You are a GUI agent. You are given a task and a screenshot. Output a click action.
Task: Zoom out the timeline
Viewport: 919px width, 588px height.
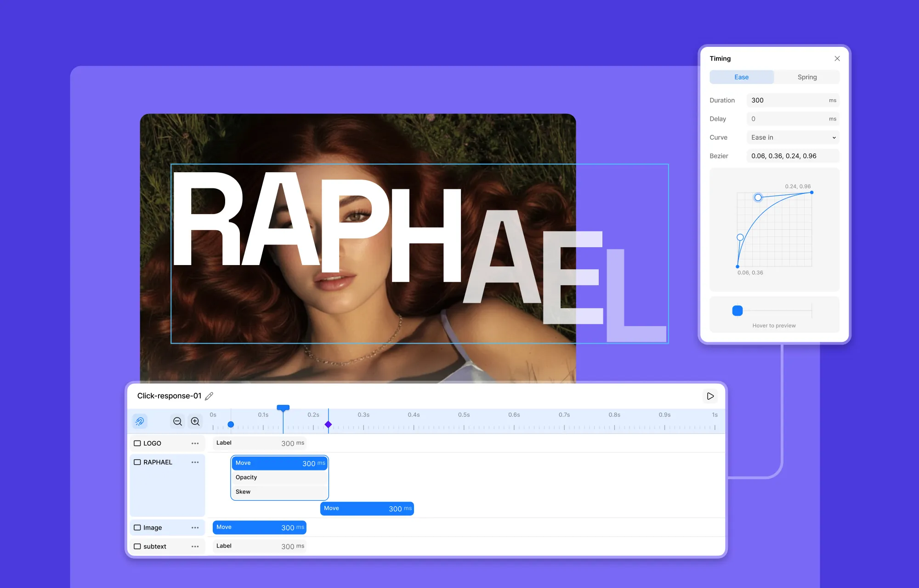point(177,421)
